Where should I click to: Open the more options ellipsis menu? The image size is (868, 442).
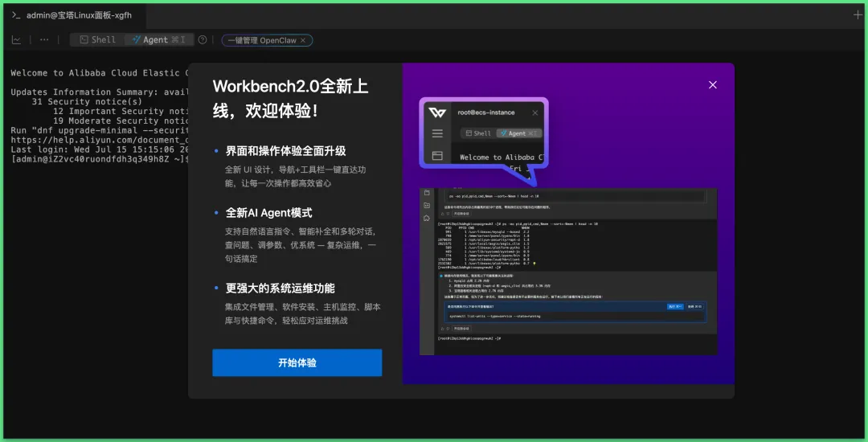[x=44, y=40]
